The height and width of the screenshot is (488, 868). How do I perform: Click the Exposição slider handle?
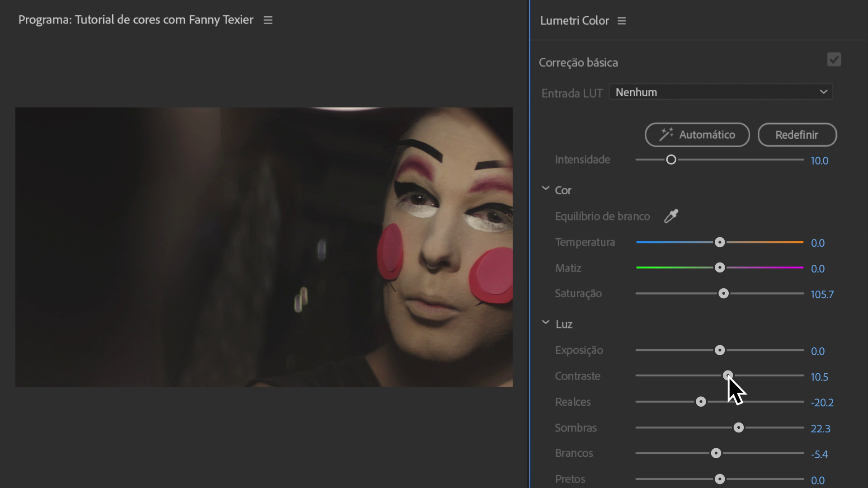[x=720, y=350]
